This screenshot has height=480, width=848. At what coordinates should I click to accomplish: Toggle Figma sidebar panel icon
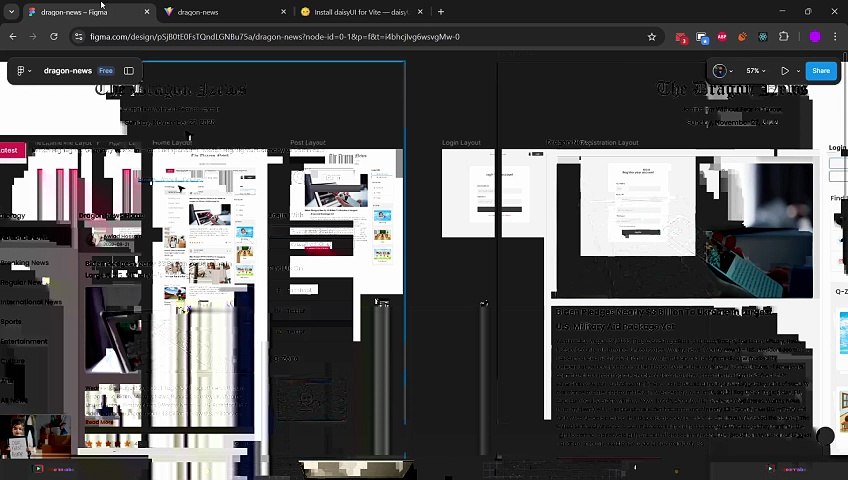129,71
